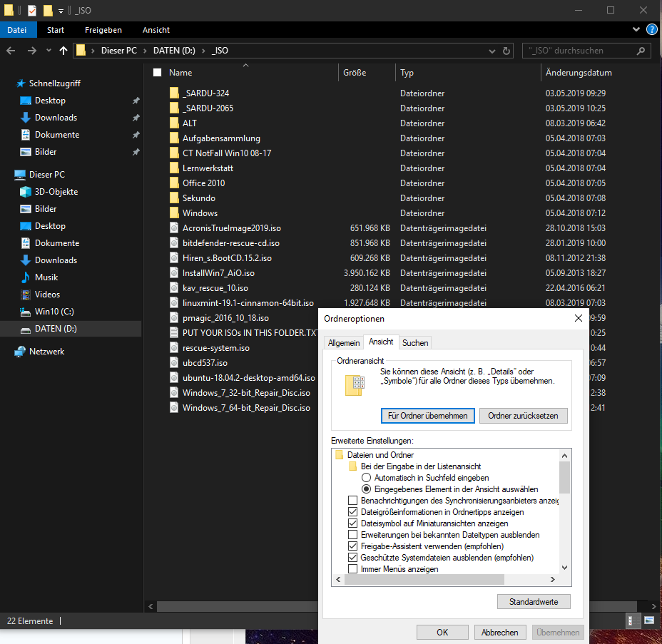
Task: Open Netzwerk in navigation pane
Action: coord(46,351)
